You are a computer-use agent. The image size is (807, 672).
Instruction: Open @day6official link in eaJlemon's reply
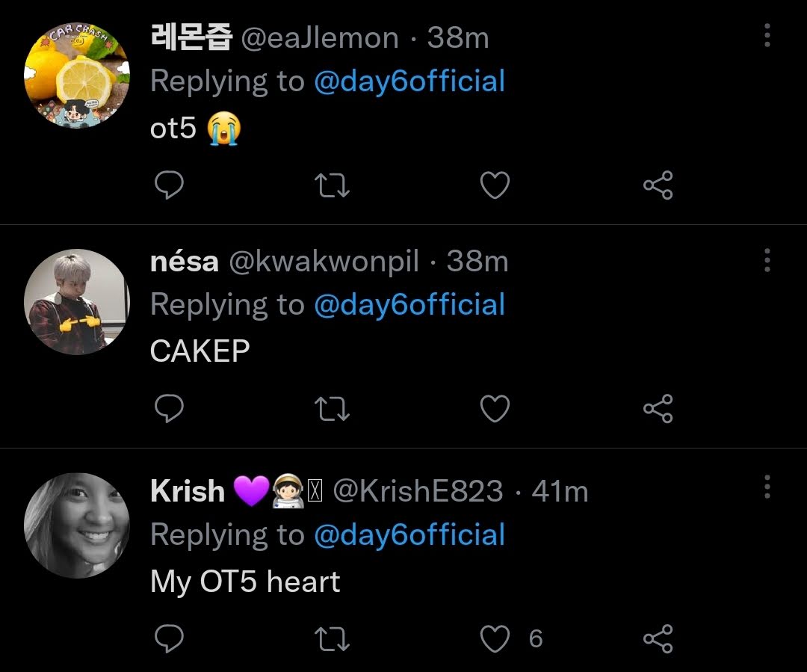click(x=409, y=81)
